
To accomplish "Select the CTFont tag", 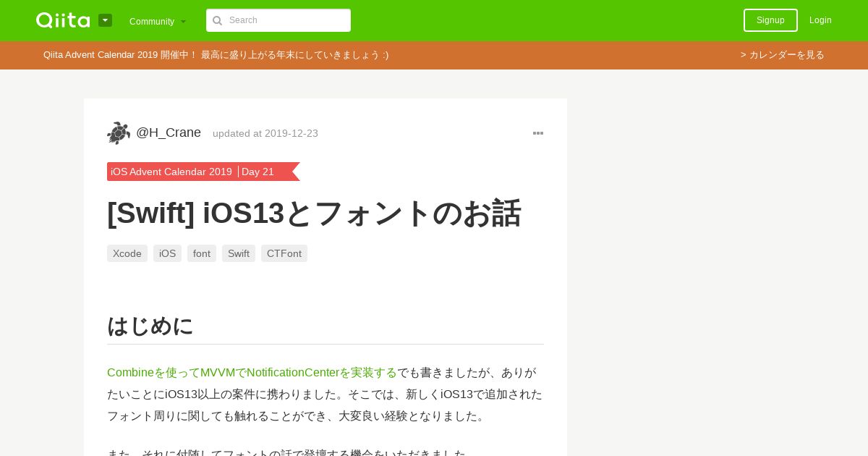I will [x=284, y=253].
